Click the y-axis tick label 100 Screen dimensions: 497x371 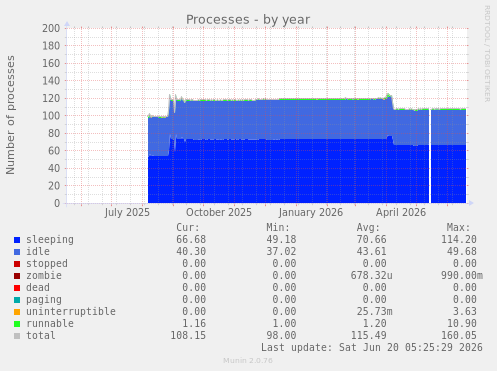51,116
